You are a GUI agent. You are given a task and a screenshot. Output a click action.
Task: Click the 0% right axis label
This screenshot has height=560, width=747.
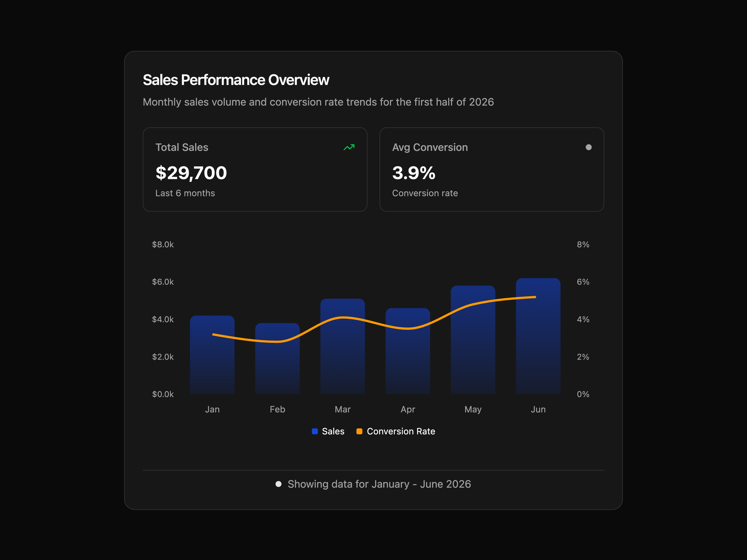point(583,394)
